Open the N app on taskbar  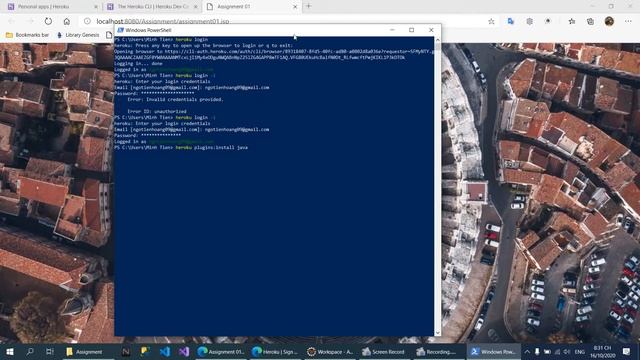click(125, 351)
